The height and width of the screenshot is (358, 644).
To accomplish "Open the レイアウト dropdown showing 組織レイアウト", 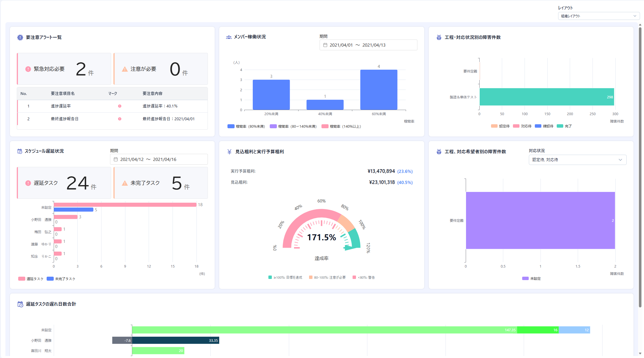I will tap(599, 16).
